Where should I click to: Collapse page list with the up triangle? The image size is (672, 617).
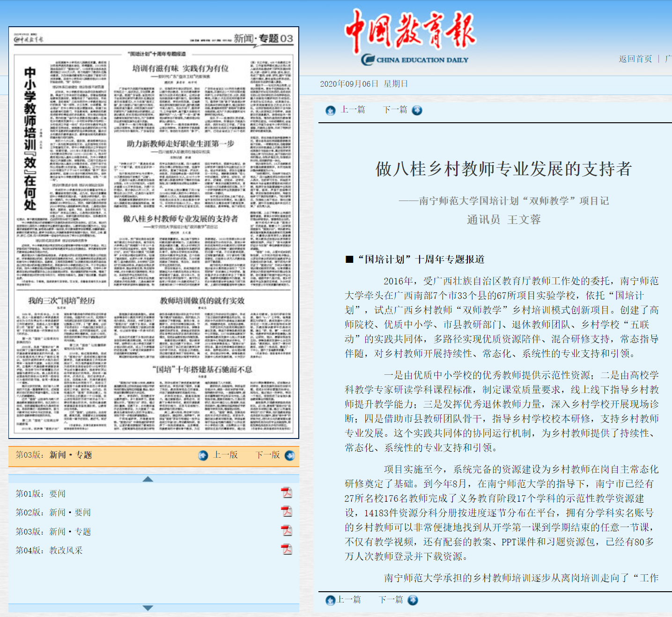pos(148,479)
